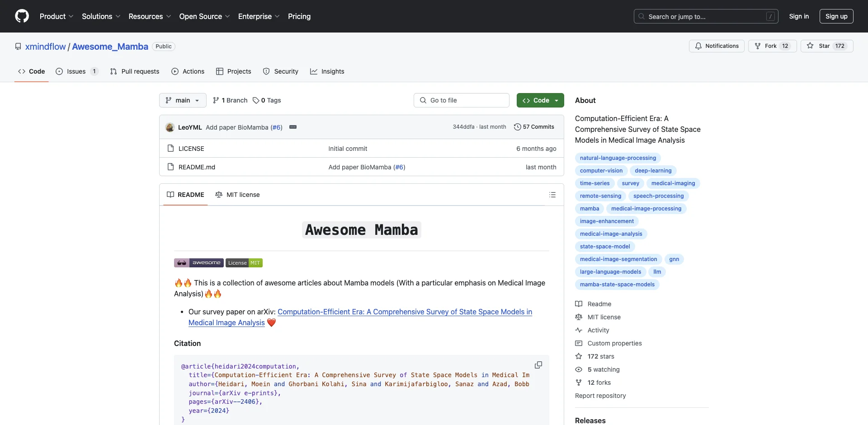Expand the Open Source menu
This screenshot has height=425, width=868.
[x=205, y=16]
